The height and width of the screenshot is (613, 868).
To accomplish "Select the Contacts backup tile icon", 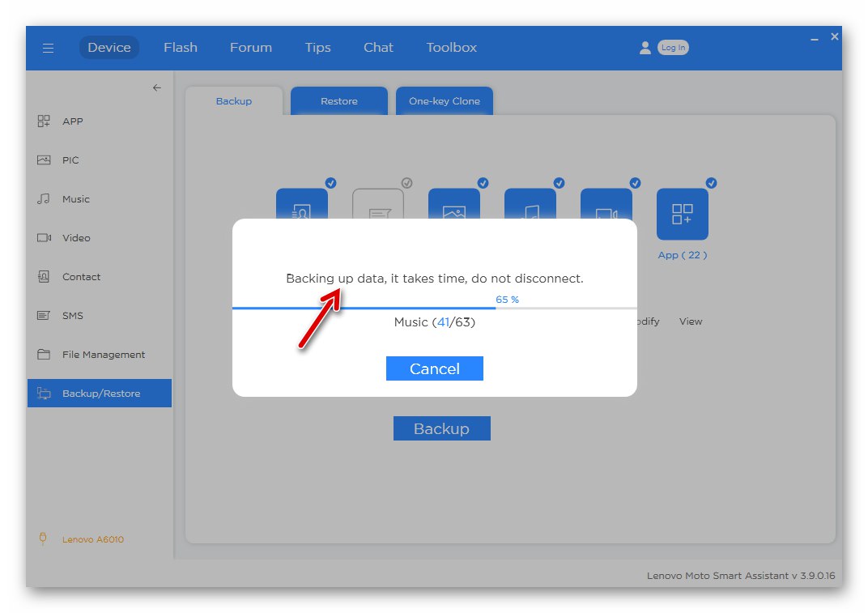I will point(302,204).
